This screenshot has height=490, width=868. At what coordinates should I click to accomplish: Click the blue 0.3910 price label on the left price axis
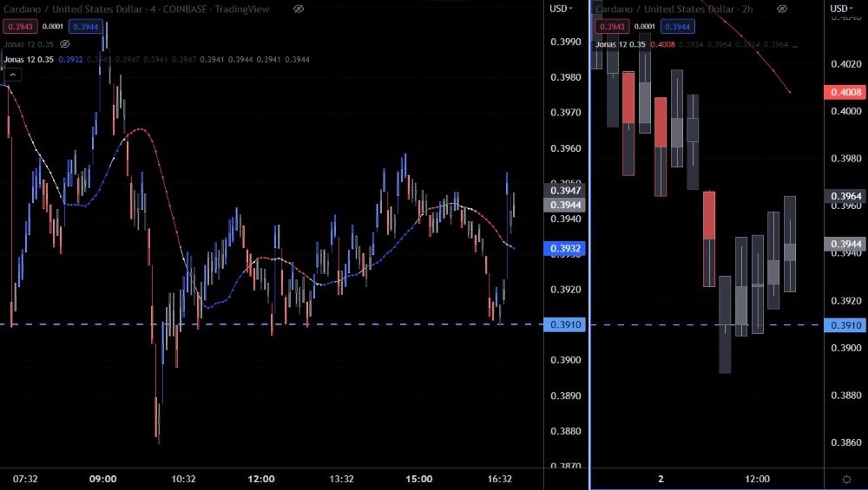point(565,324)
